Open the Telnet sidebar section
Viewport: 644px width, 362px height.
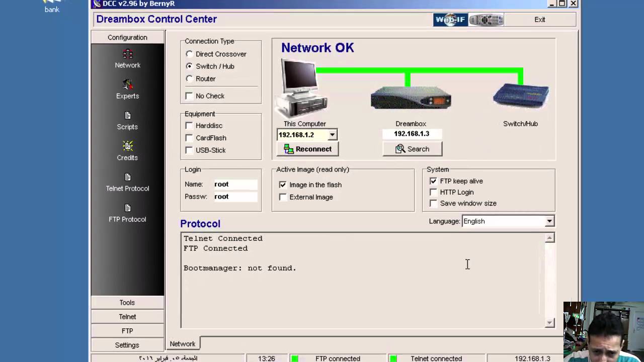[127, 317]
